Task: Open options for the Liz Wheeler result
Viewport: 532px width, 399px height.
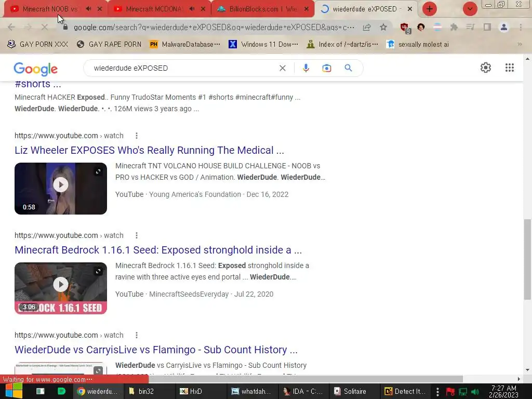Action: [137, 136]
